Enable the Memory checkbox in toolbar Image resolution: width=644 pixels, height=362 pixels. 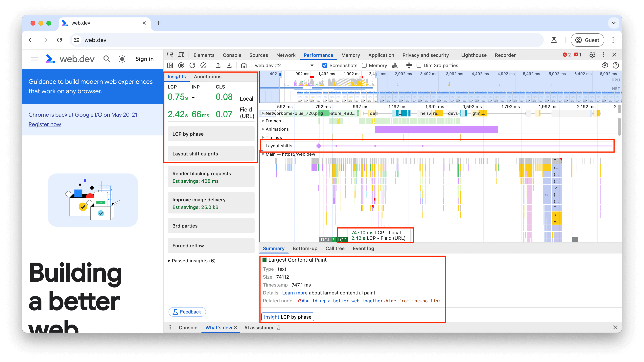pos(364,65)
